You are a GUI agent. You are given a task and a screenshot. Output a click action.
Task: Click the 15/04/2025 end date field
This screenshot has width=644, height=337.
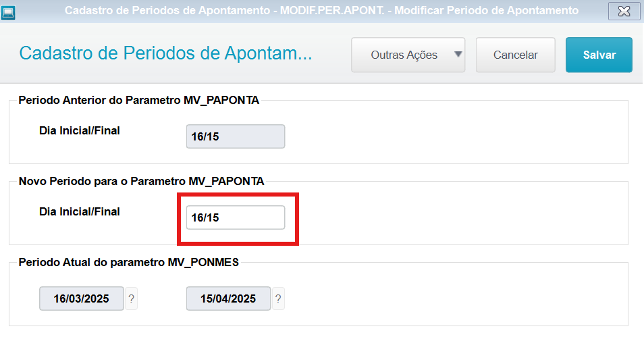228,299
